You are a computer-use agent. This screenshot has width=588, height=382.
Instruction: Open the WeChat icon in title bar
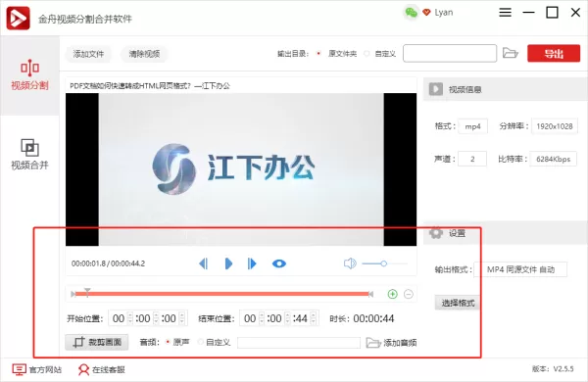coord(411,13)
